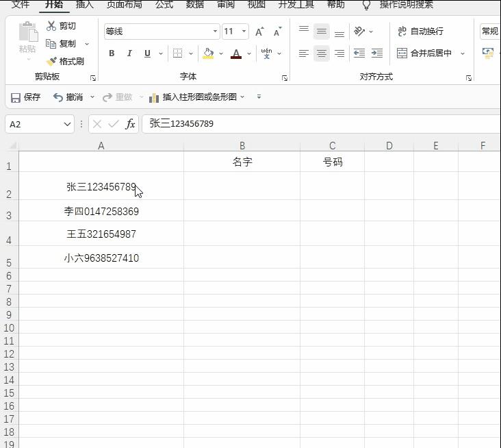
Task: Open clipboard group dialog launcher
Action: [x=93, y=78]
